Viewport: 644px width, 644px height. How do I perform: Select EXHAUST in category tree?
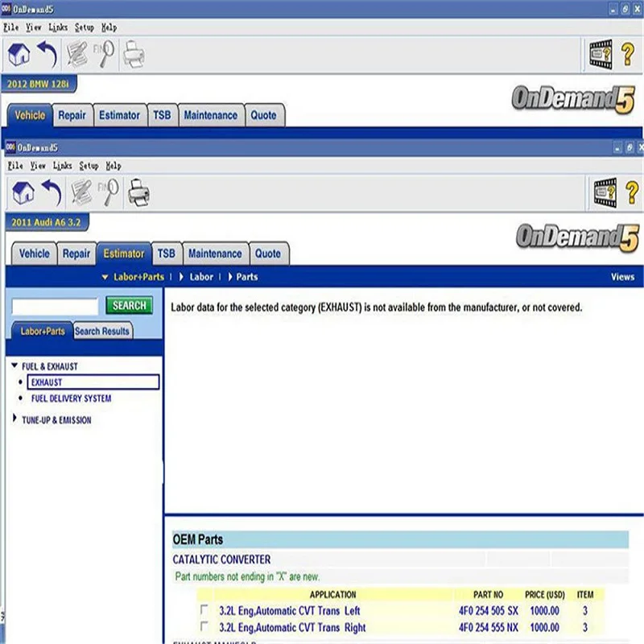[x=93, y=382]
